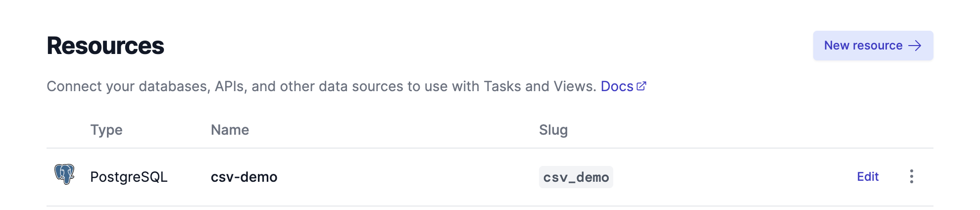980x210 pixels.
Task: Click the arrow icon in New resource
Action: click(x=915, y=46)
